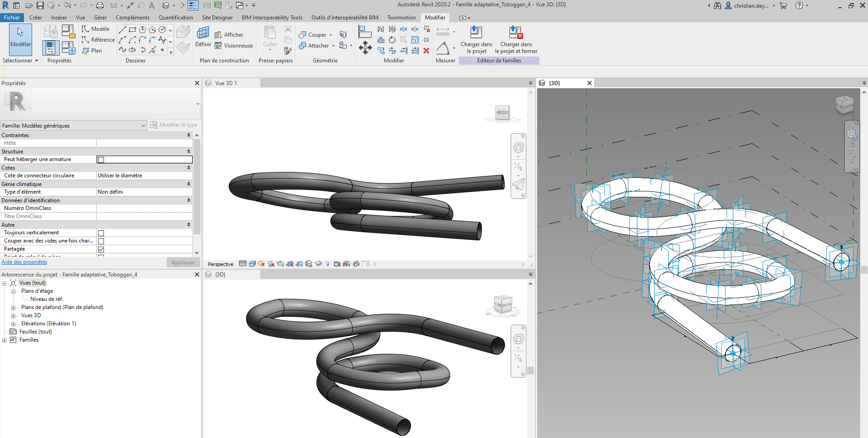Viewport: 868px width, 438px height.
Task: Click the red Delete X icon
Action: point(426,51)
